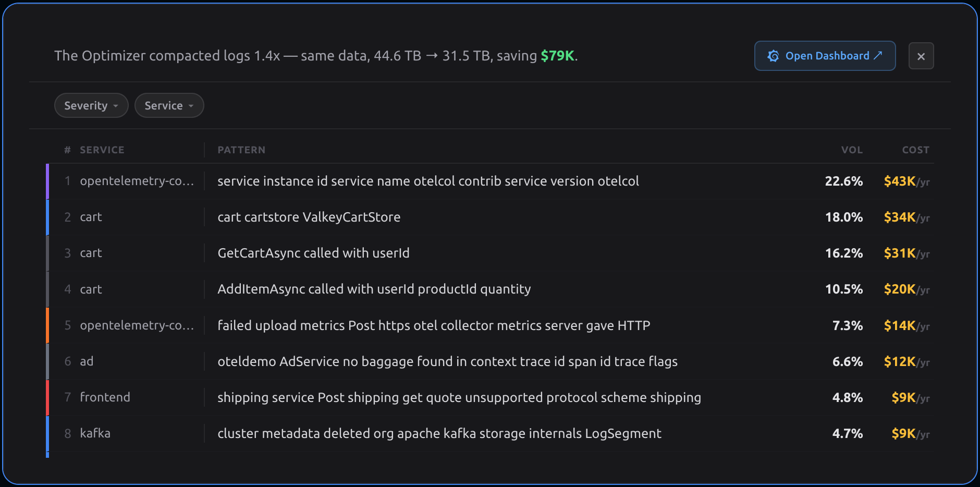Click the SERVICE column header
This screenshot has height=487, width=980.
(102, 150)
